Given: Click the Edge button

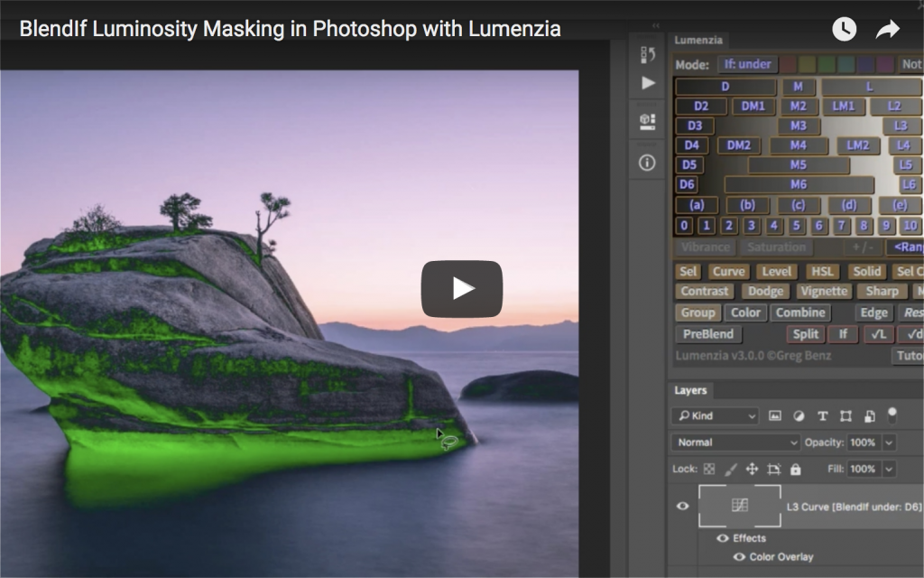Looking at the screenshot, I should click(x=873, y=312).
